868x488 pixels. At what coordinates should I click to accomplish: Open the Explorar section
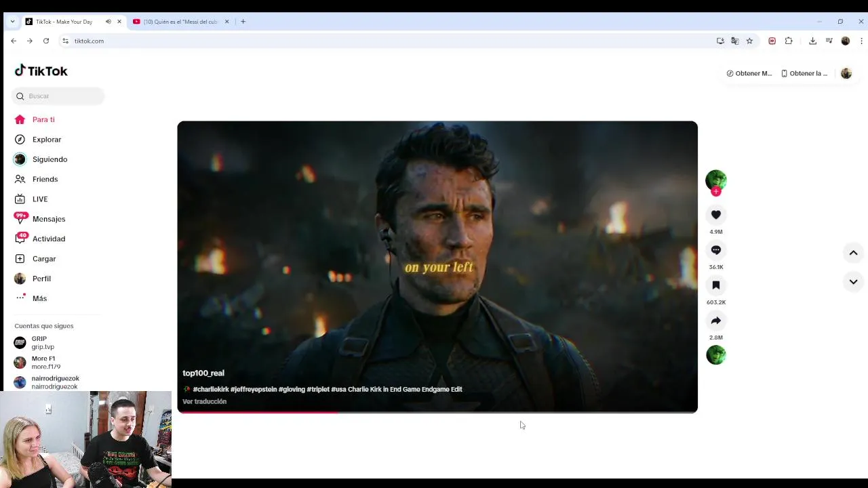[47, 140]
